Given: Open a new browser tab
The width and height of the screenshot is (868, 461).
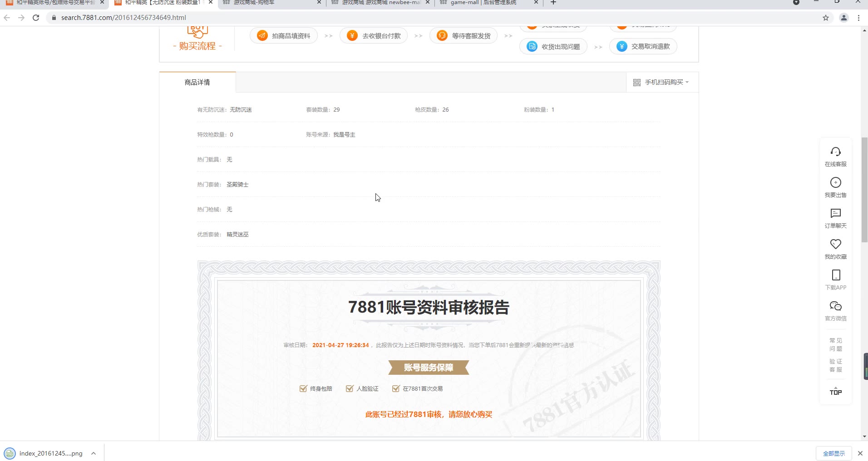Looking at the screenshot, I should [553, 2].
